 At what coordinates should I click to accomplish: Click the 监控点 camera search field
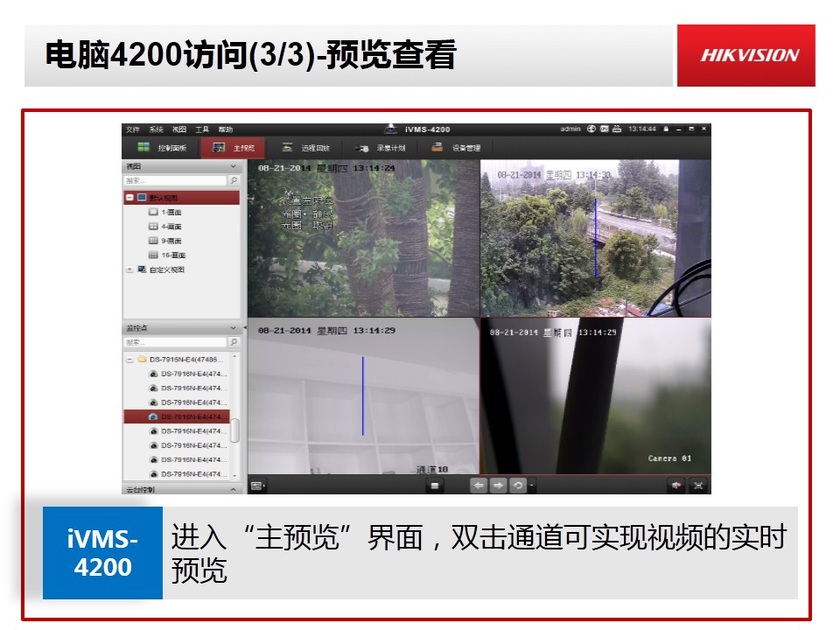coord(175,342)
